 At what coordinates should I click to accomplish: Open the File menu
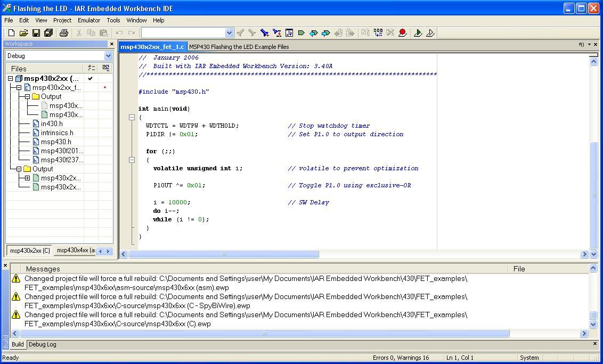point(9,20)
